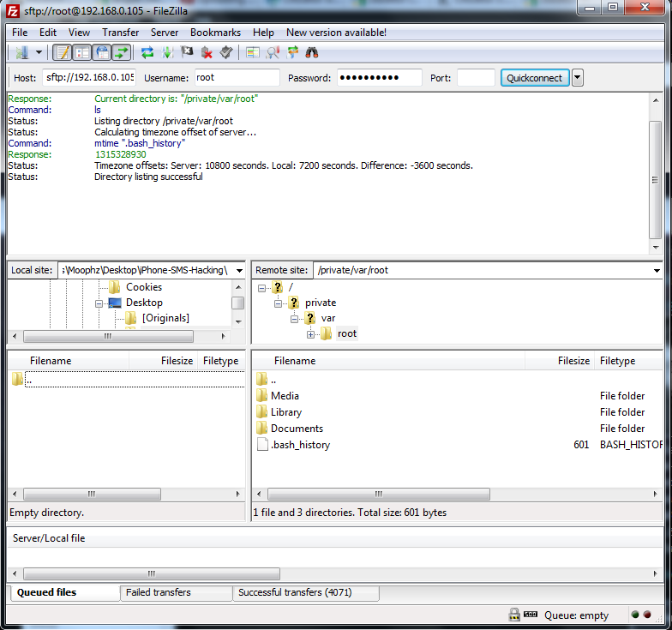
Task: Collapse the Desktop node in local tree
Action: pos(99,303)
